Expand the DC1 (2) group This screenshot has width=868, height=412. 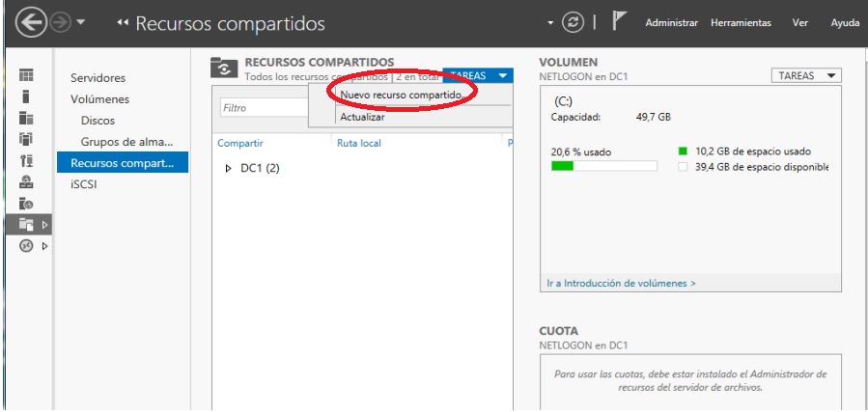click(229, 169)
